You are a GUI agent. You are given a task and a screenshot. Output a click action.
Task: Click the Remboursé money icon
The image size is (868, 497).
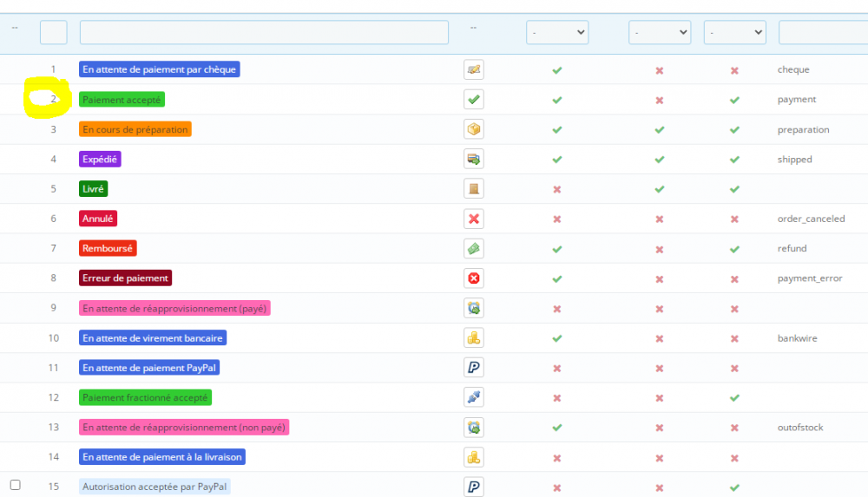(x=474, y=248)
